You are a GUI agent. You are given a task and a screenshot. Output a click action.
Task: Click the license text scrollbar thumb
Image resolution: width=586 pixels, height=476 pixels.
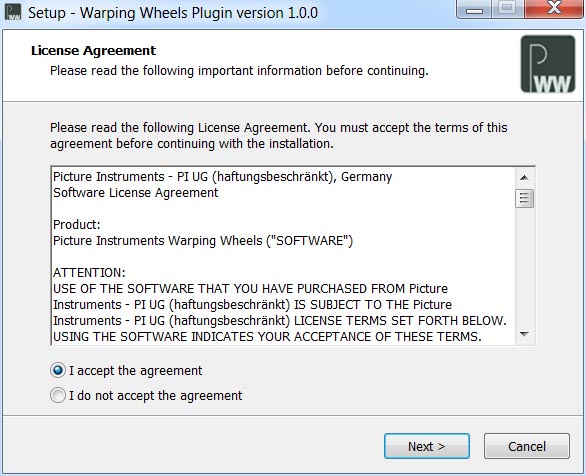524,198
